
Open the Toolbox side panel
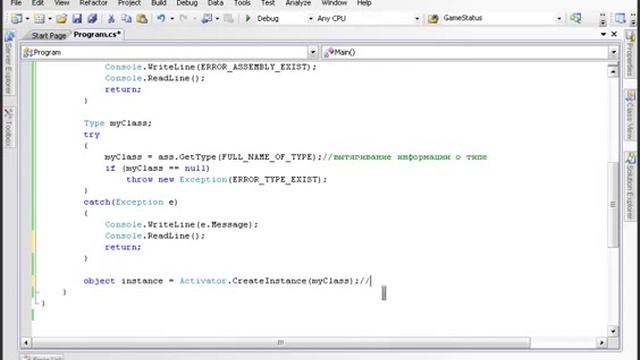point(9,127)
